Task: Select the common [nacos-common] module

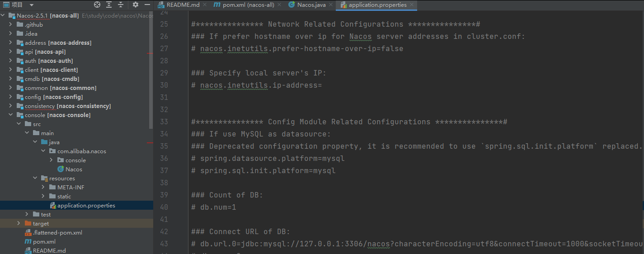Action: click(61, 88)
